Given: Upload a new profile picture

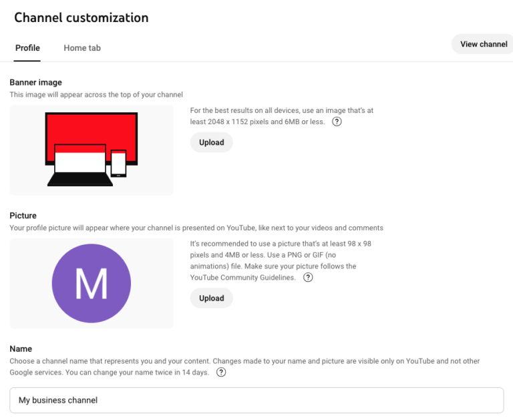Looking at the screenshot, I should (x=211, y=298).
